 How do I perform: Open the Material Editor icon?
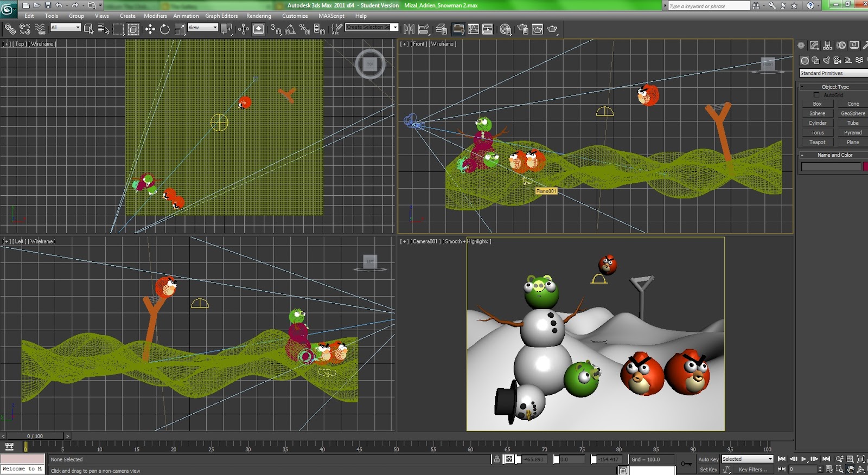pos(505,29)
